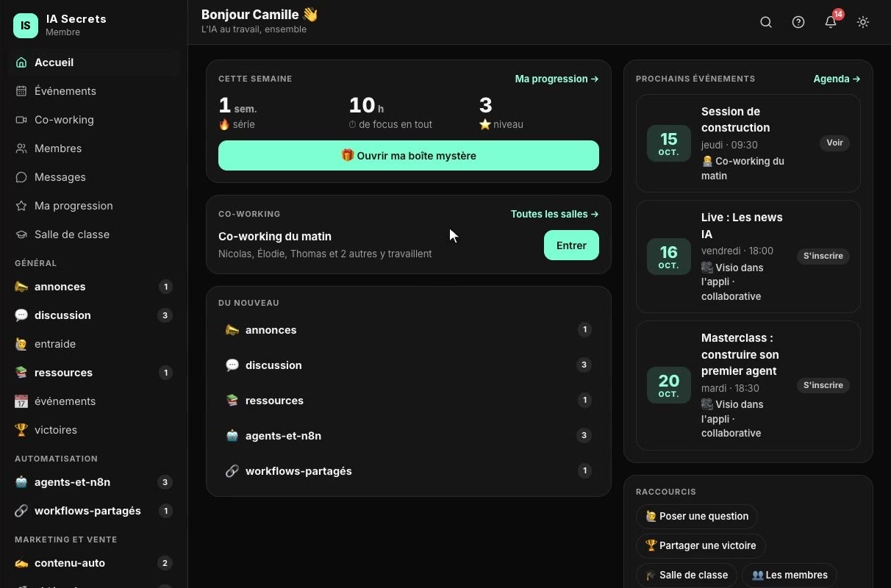
Task: Click S'inscrire for the Masterclass event
Action: tap(823, 385)
